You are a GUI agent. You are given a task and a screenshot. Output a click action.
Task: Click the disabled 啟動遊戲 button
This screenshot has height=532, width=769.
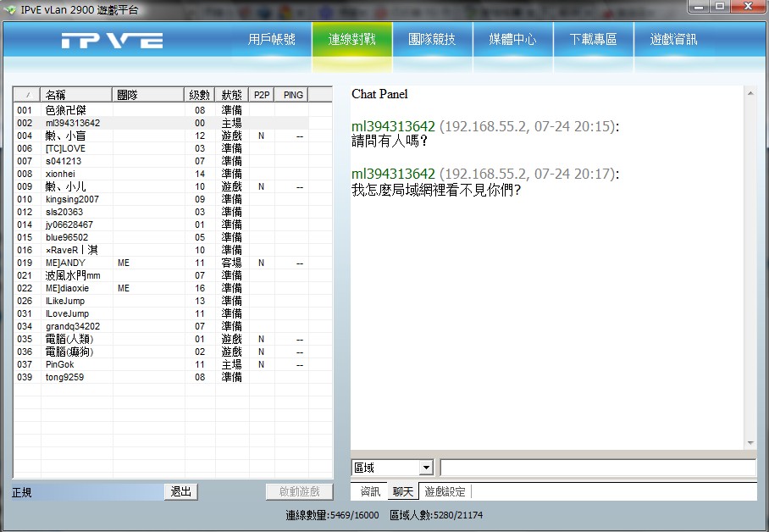pyautogui.click(x=299, y=491)
